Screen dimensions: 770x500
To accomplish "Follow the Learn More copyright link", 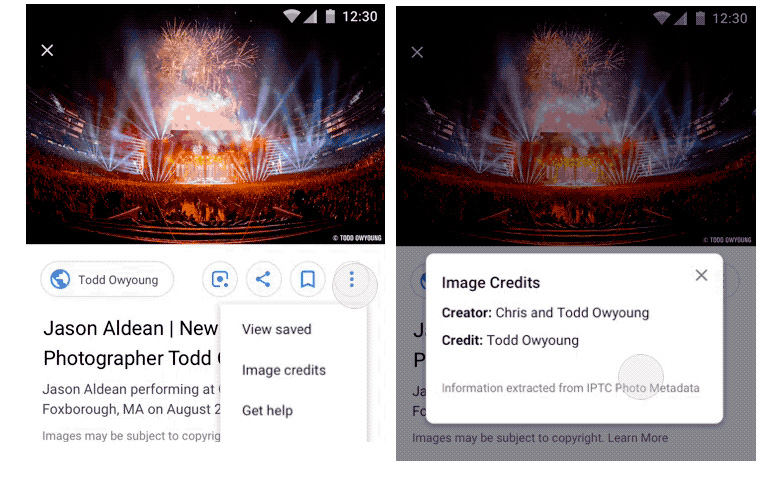I will click(640, 438).
